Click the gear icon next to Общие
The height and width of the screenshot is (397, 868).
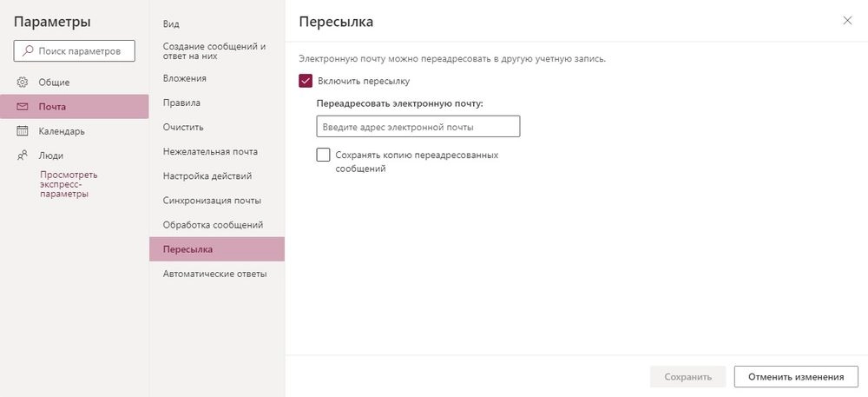[23, 82]
